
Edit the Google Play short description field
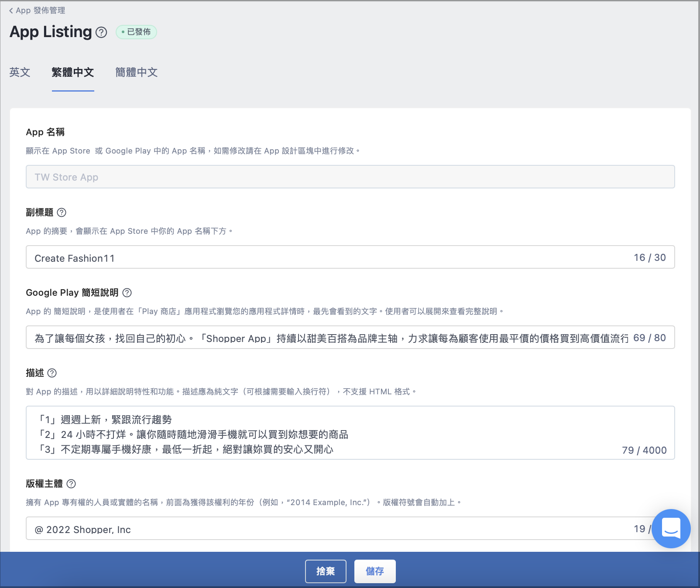(350, 337)
